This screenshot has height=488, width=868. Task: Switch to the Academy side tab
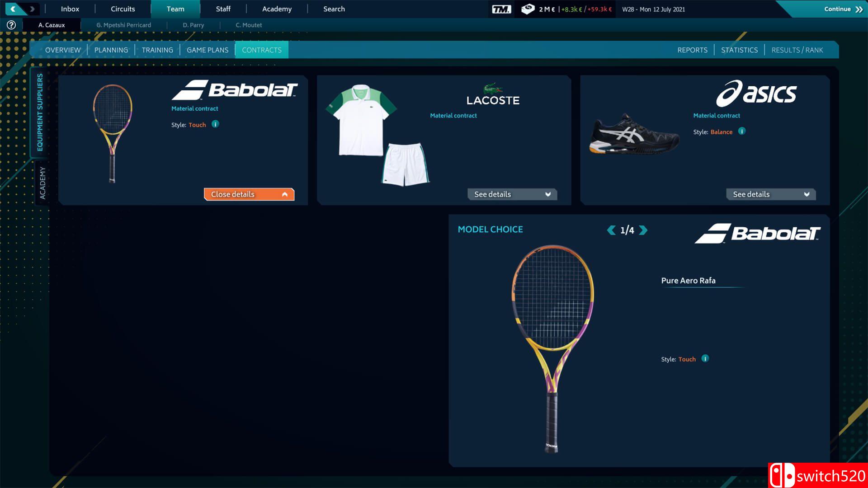(42, 183)
